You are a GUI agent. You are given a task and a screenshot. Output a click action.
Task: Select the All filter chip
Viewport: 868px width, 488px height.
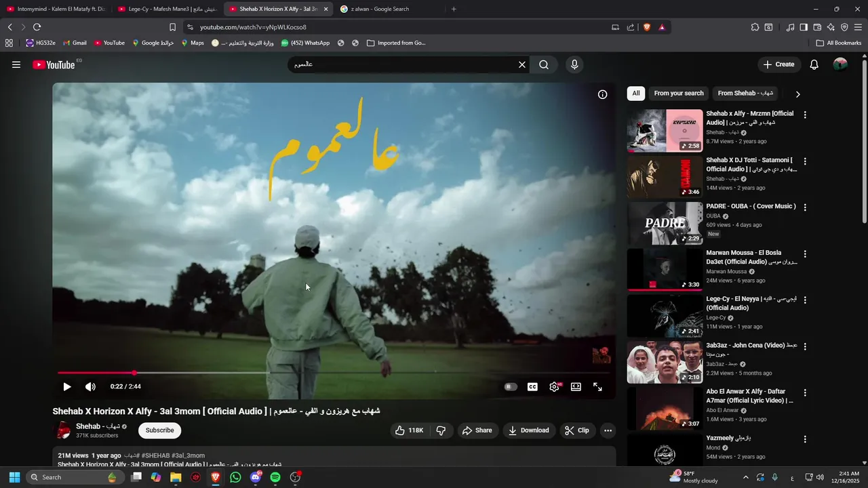point(635,94)
